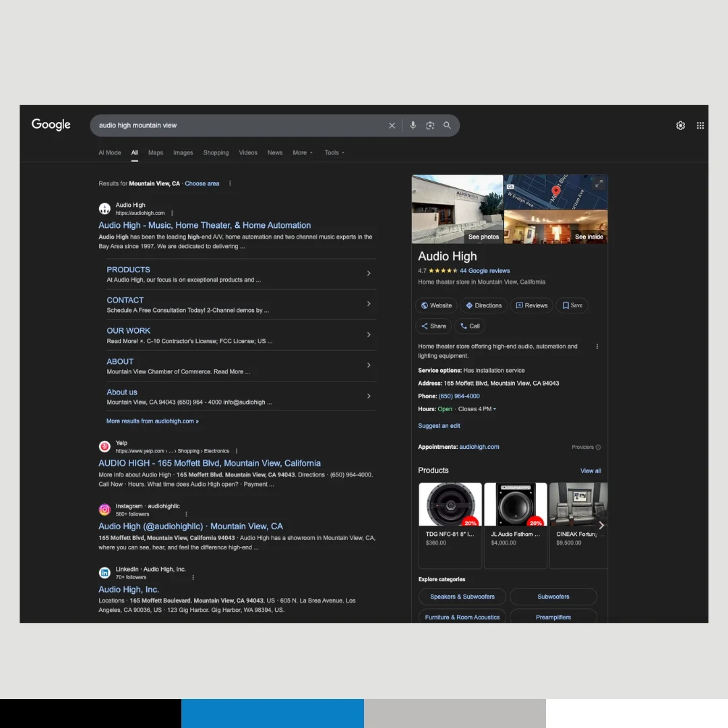Click Suggest an edit
The height and width of the screenshot is (728, 728).
pyautogui.click(x=439, y=426)
